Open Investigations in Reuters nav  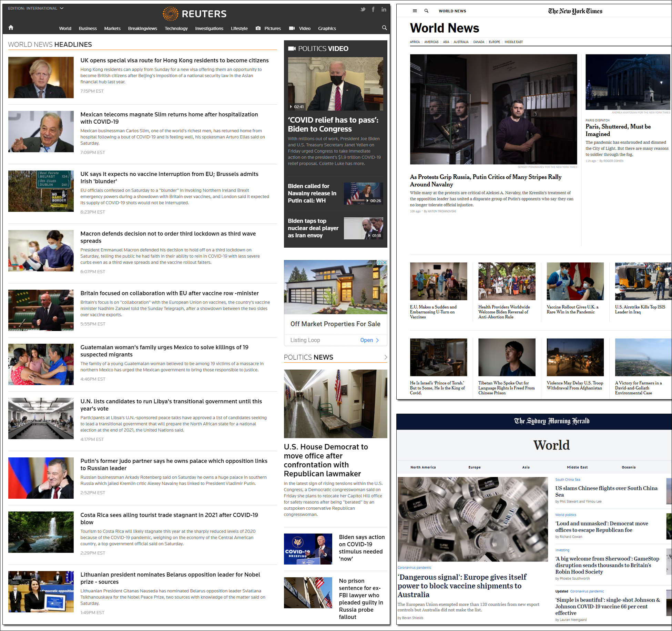tap(209, 28)
